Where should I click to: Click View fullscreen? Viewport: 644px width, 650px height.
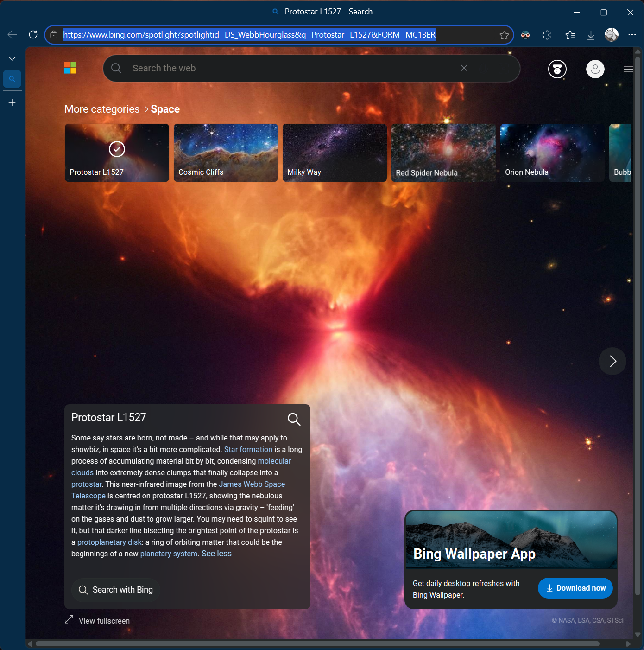[x=97, y=620]
